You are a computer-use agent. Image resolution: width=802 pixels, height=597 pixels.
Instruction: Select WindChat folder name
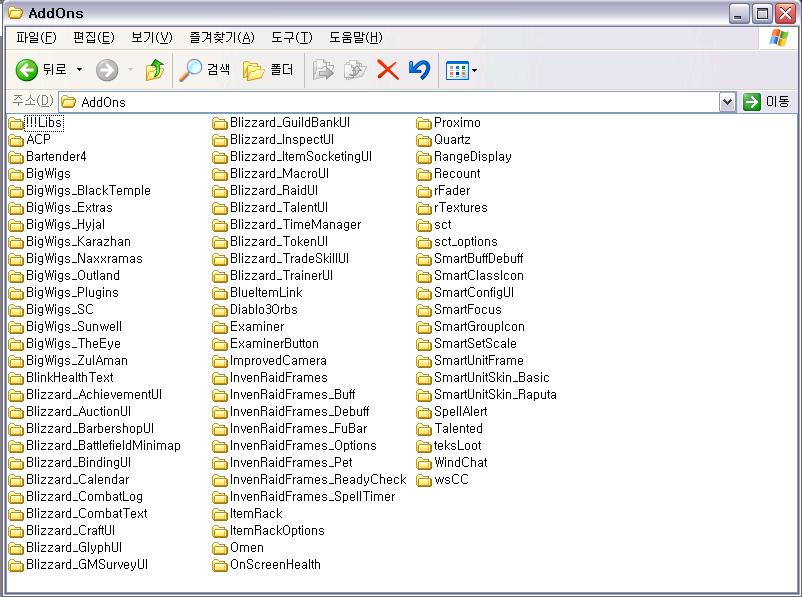click(x=461, y=462)
